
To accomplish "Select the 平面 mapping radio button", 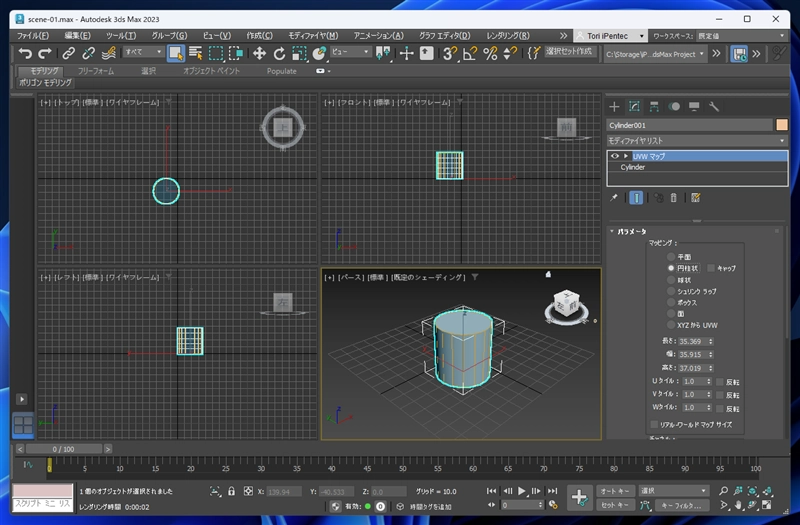I will click(671, 257).
